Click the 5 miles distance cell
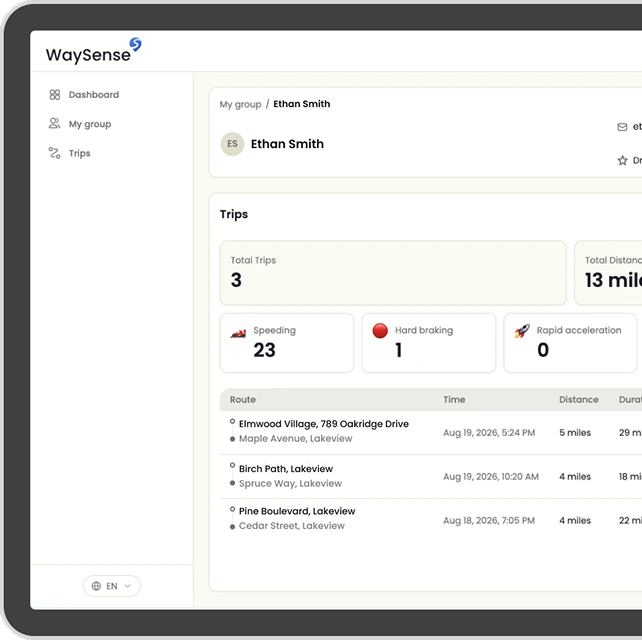 click(575, 433)
